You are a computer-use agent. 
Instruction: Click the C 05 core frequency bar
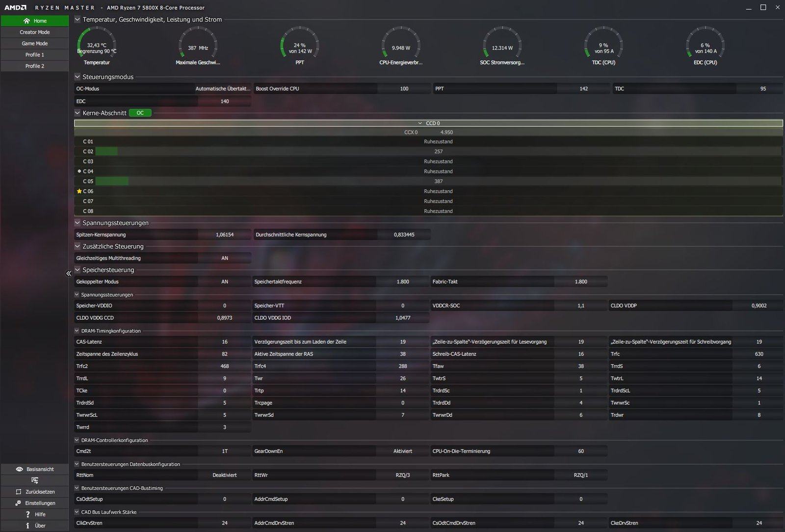[x=438, y=181]
